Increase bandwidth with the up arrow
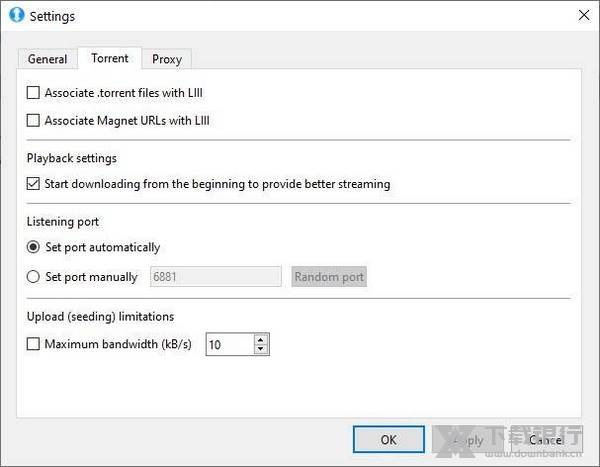 coord(262,339)
